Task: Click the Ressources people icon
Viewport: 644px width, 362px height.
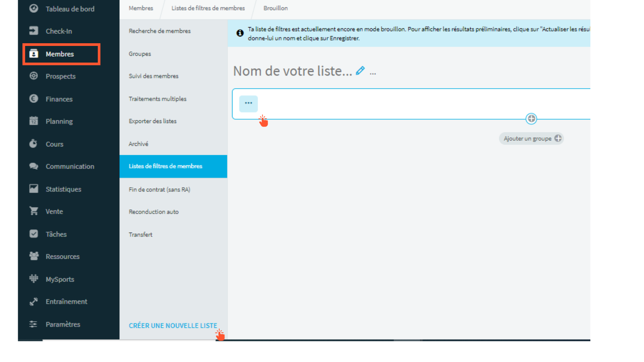Action: pyautogui.click(x=34, y=256)
